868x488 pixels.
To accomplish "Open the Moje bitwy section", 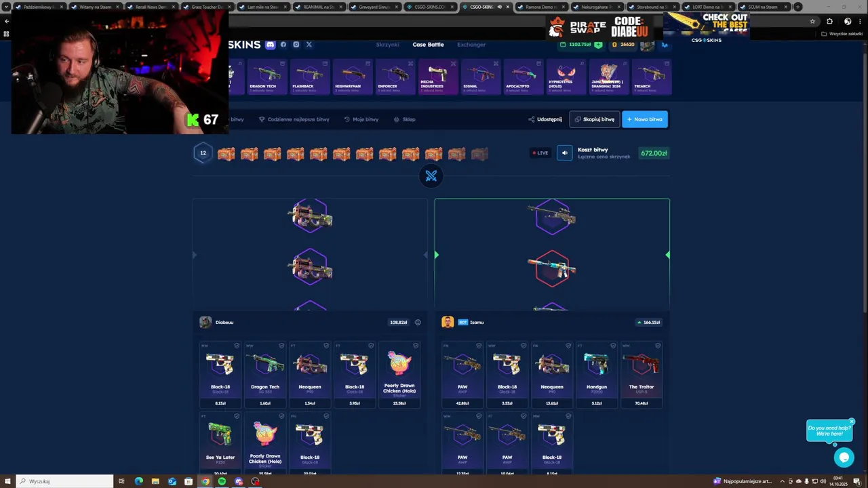I will click(361, 119).
